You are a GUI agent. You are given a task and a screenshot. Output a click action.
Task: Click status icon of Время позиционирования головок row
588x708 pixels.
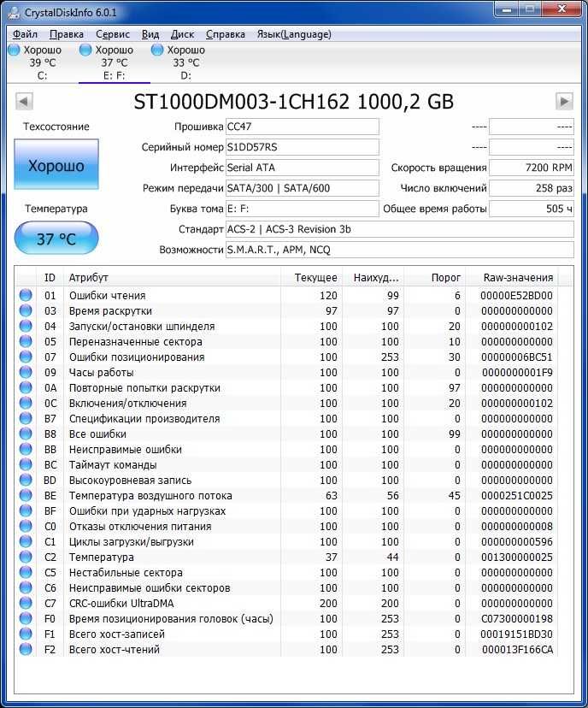pos(26,618)
